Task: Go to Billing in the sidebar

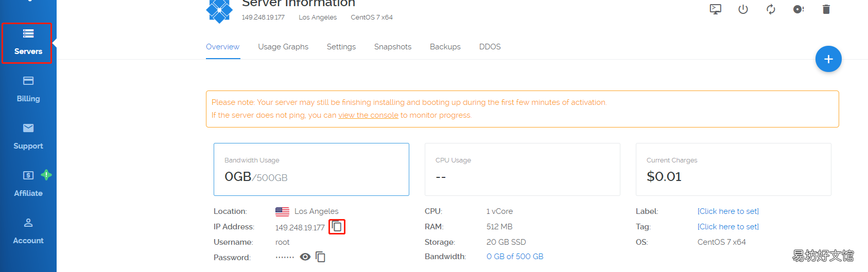Action: (x=28, y=89)
